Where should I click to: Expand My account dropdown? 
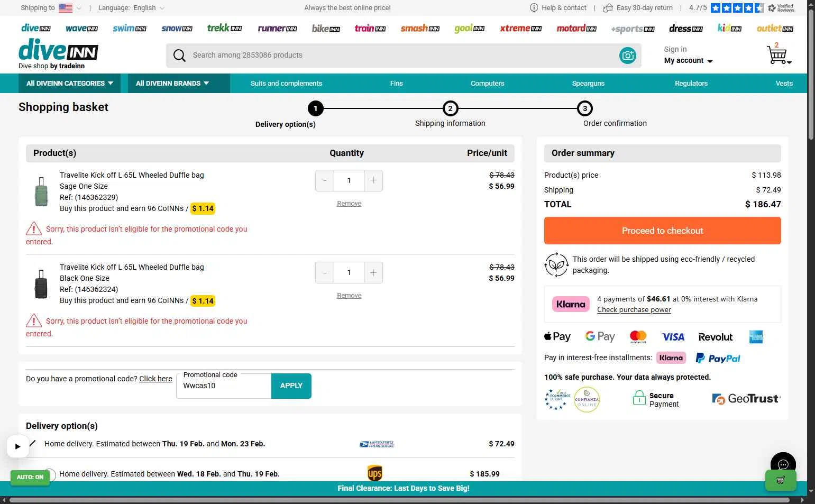(688, 61)
